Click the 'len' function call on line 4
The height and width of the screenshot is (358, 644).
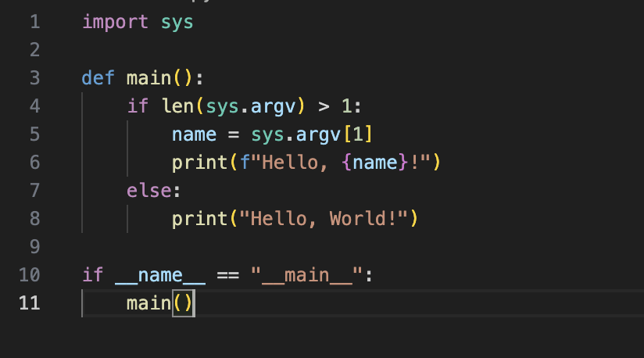pyautogui.click(x=178, y=106)
